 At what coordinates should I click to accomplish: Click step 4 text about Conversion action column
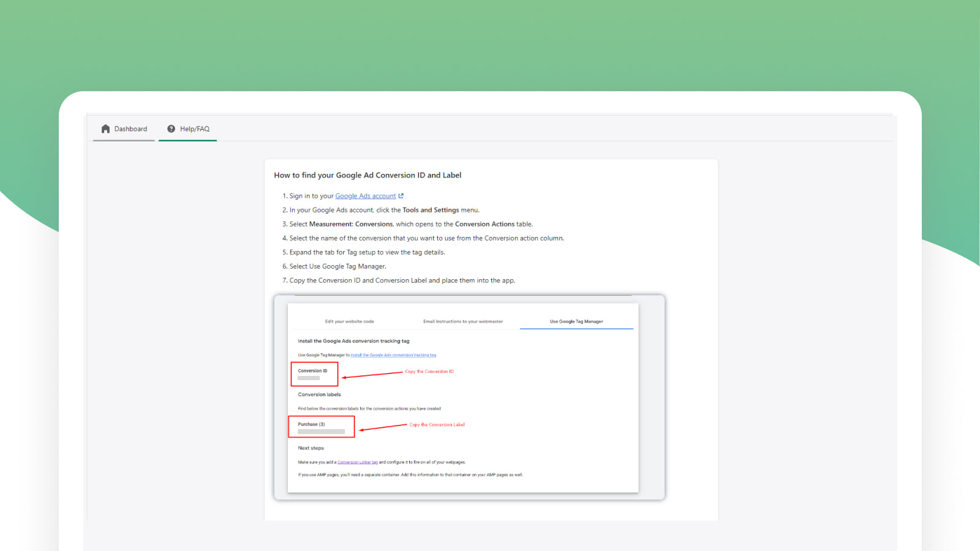pyautogui.click(x=427, y=238)
